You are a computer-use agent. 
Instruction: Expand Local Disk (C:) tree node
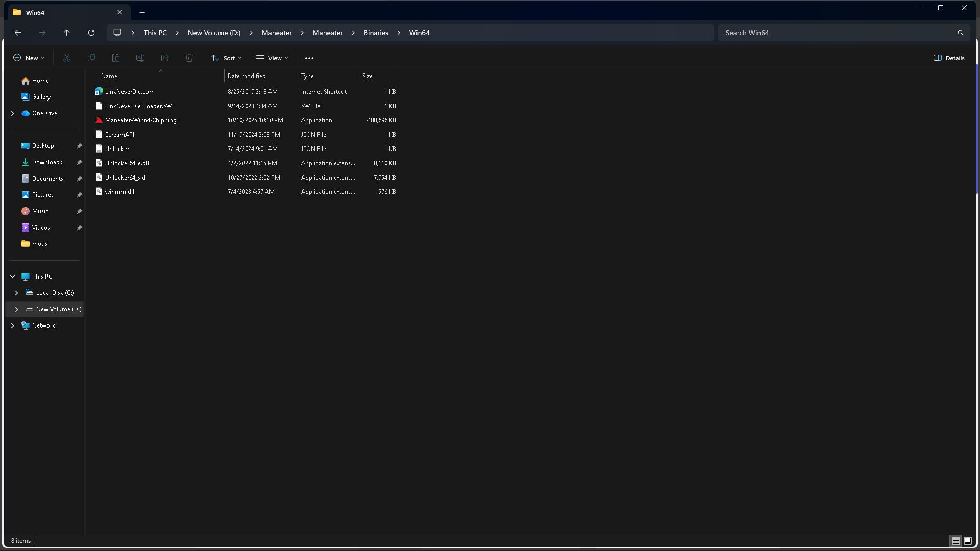pyautogui.click(x=16, y=293)
